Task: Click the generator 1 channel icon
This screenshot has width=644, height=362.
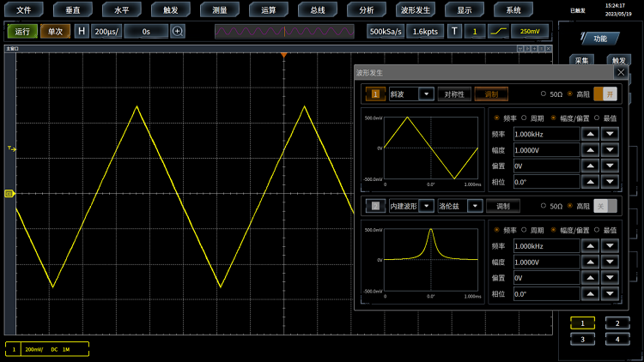Action: click(375, 94)
